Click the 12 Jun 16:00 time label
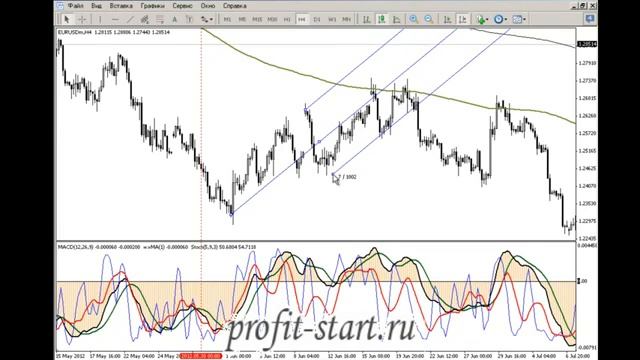Screen dimensions: 640x360 point(343,356)
